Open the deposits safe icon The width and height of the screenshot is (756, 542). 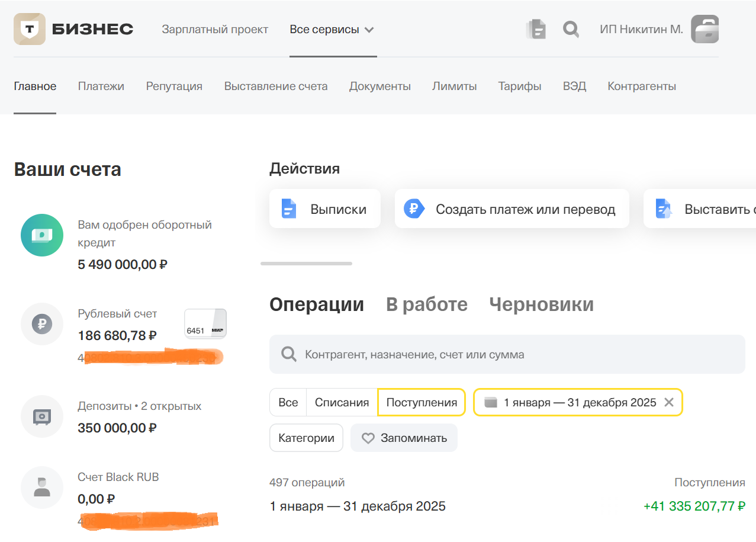pos(42,416)
